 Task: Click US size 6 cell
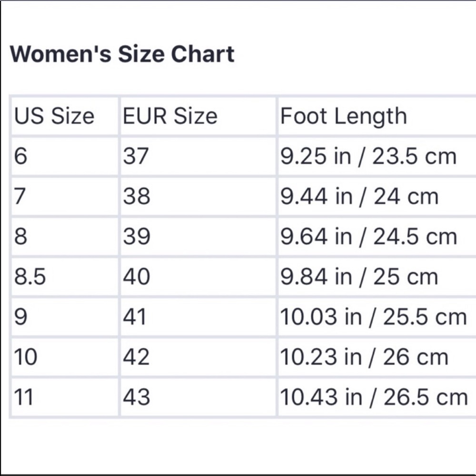tap(20, 156)
